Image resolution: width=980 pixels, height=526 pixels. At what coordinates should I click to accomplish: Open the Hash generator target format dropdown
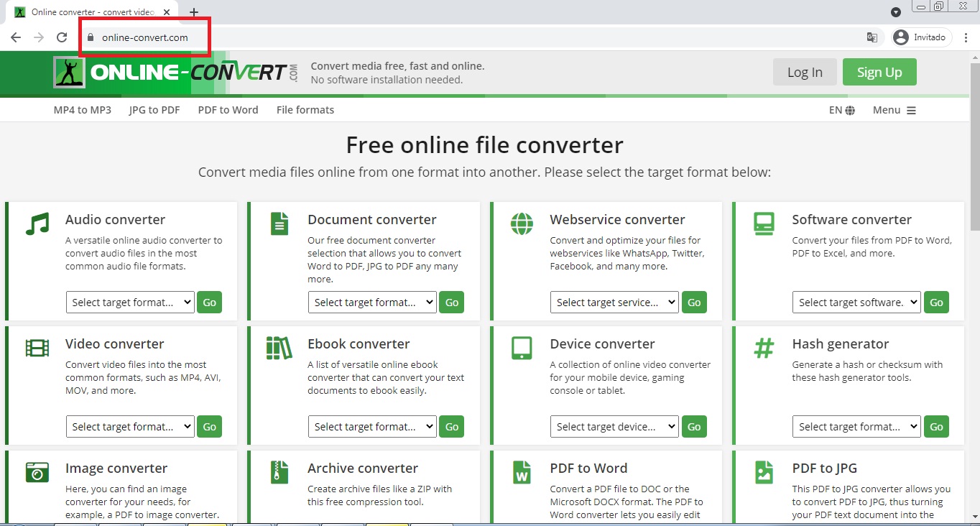pos(856,427)
